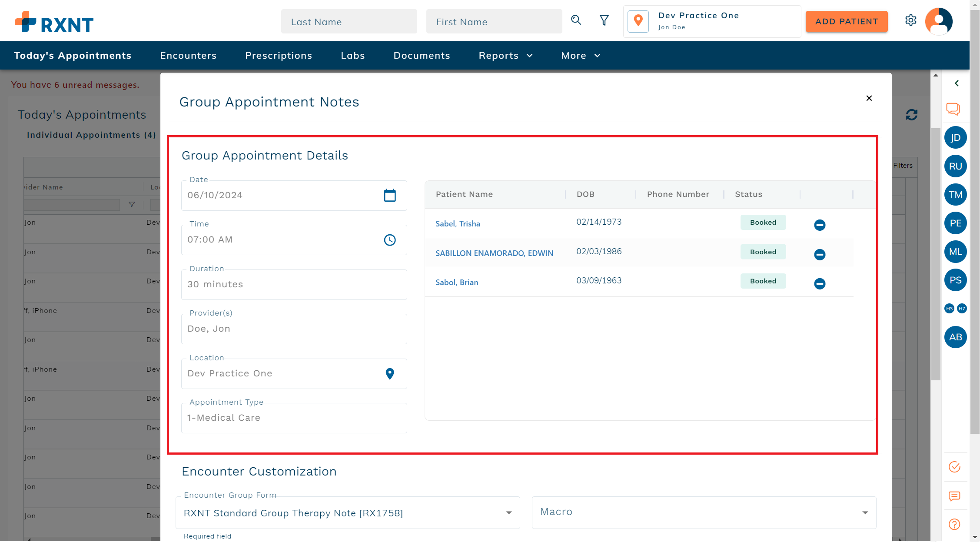Click the Time field showing 07:00 AM
980x542 pixels.
pyautogui.click(x=294, y=240)
